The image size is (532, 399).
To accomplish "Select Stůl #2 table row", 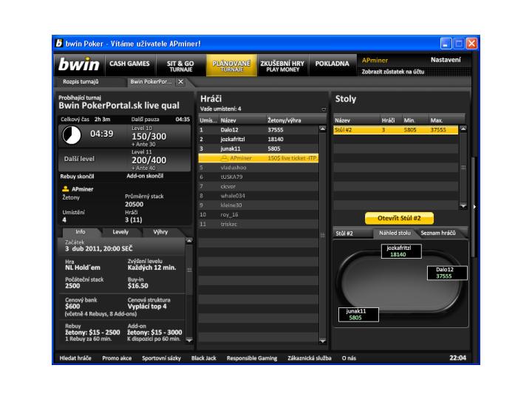I will tap(395, 130).
